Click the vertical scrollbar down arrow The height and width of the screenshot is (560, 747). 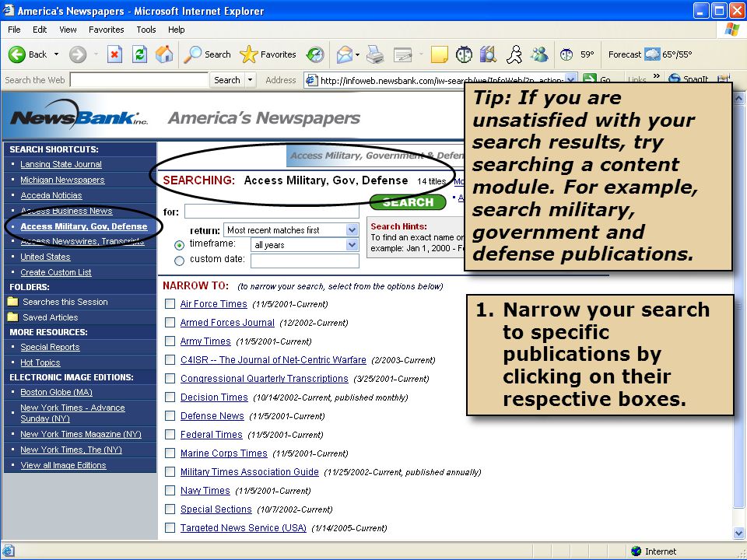coord(738,533)
